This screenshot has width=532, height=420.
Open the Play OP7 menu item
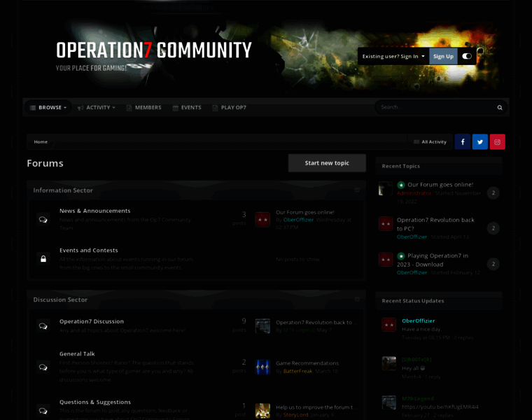pos(230,108)
